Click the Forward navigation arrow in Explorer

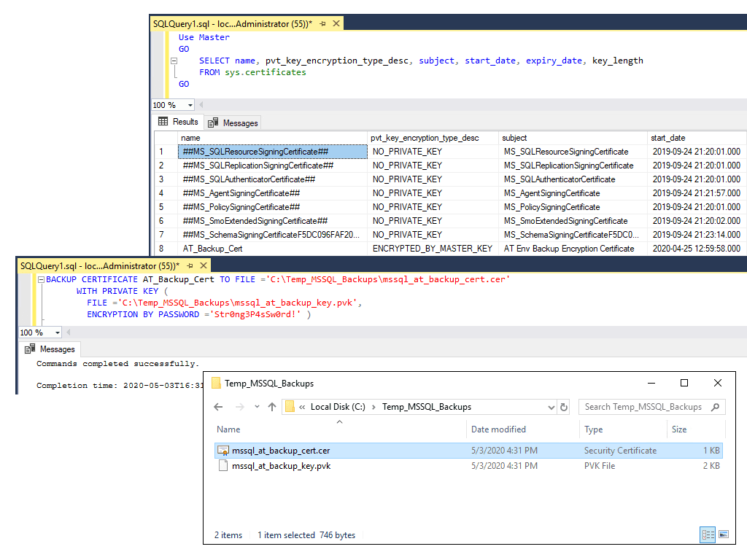tap(239, 407)
